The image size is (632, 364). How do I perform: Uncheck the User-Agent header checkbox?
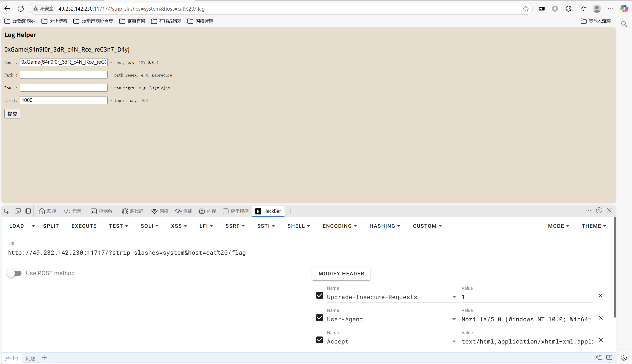click(x=320, y=318)
